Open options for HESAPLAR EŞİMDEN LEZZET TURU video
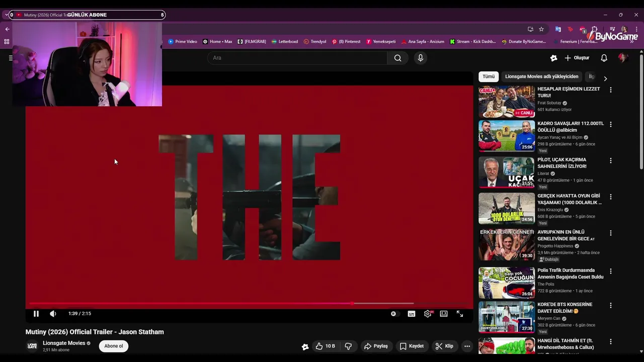 pos(611,90)
